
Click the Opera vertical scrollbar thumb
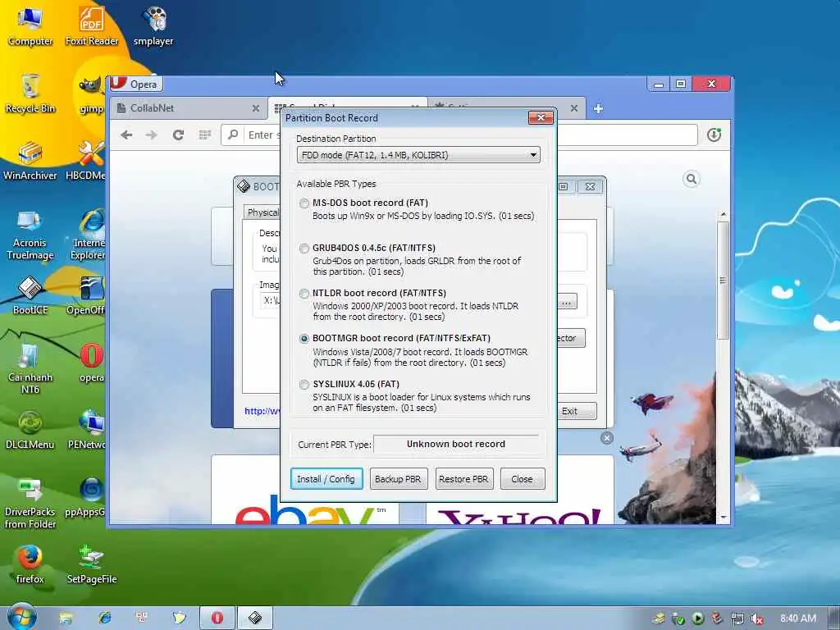[724, 281]
